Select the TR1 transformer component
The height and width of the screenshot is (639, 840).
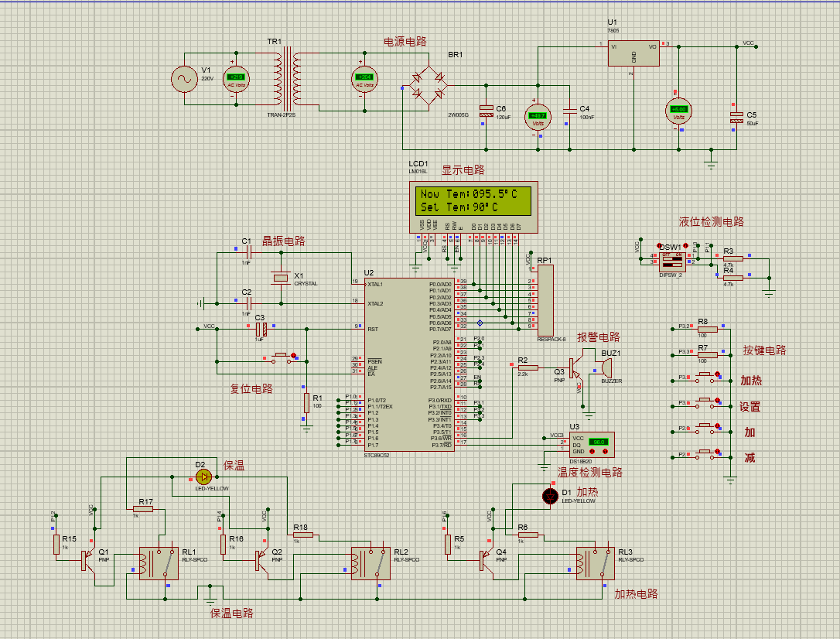(287, 77)
